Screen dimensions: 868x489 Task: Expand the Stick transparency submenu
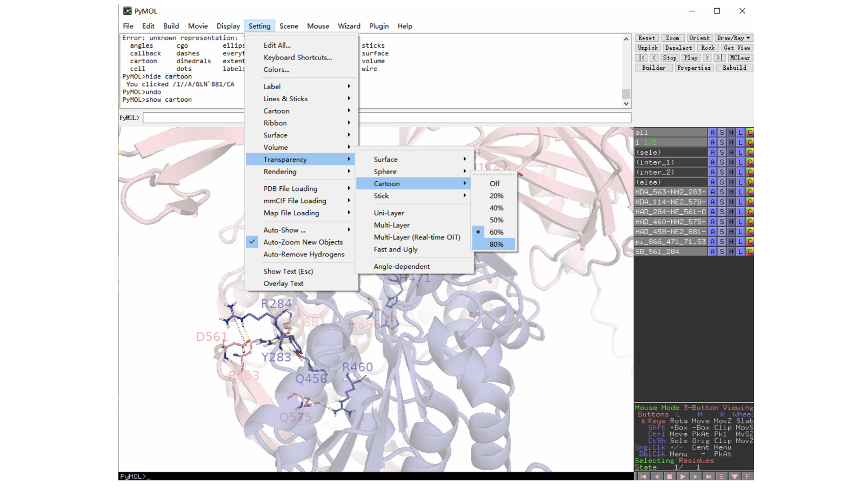[415, 196]
